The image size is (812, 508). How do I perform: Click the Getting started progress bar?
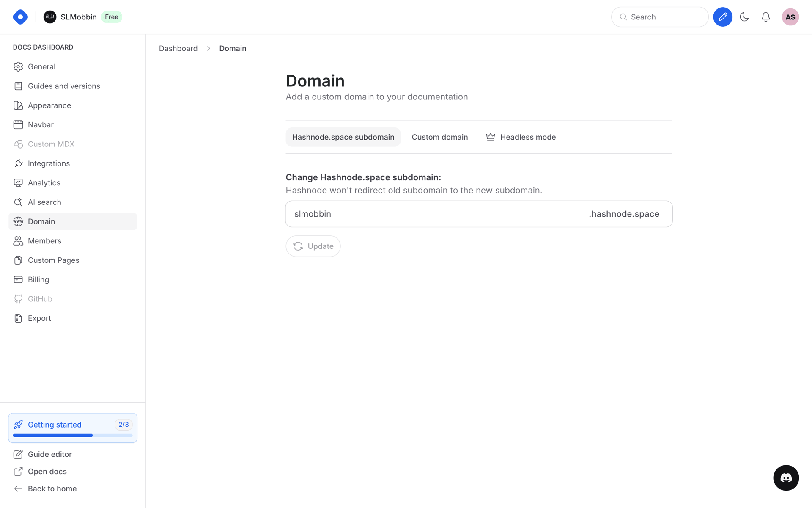coord(73,435)
